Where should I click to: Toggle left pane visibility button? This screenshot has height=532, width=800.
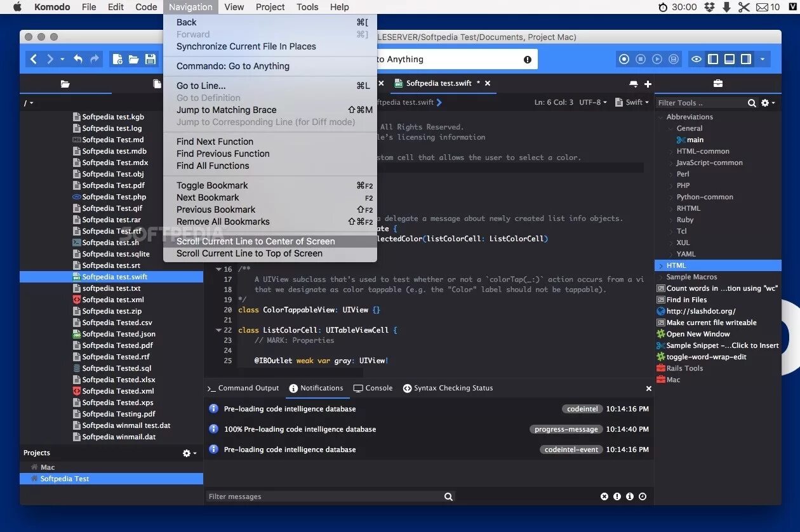pyautogui.click(x=713, y=59)
